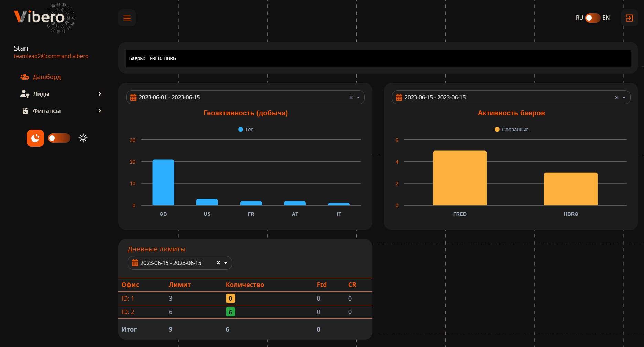Click the logout icon
This screenshot has width=644, height=347.
click(x=629, y=18)
